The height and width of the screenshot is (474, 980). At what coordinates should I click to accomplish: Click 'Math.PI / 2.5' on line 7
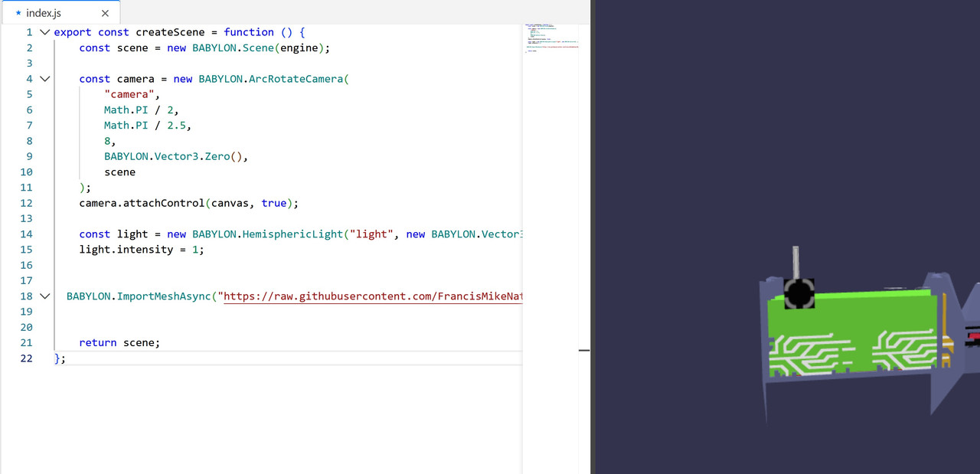145,126
